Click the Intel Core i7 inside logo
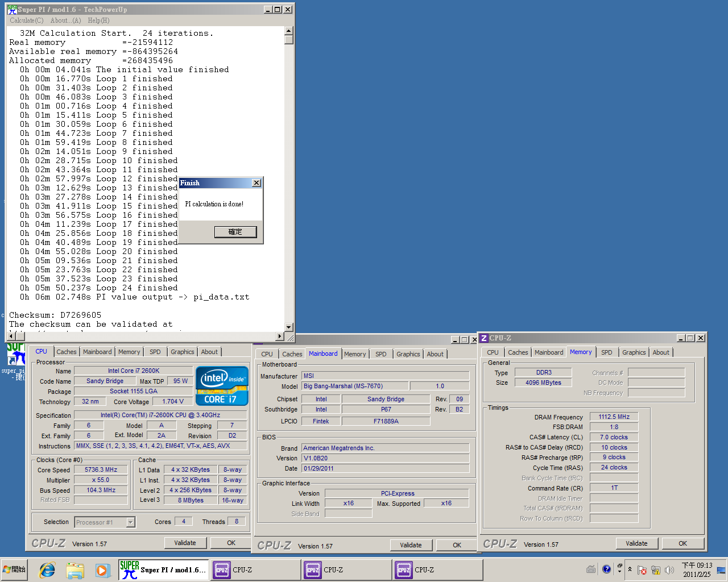 tap(222, 385)
